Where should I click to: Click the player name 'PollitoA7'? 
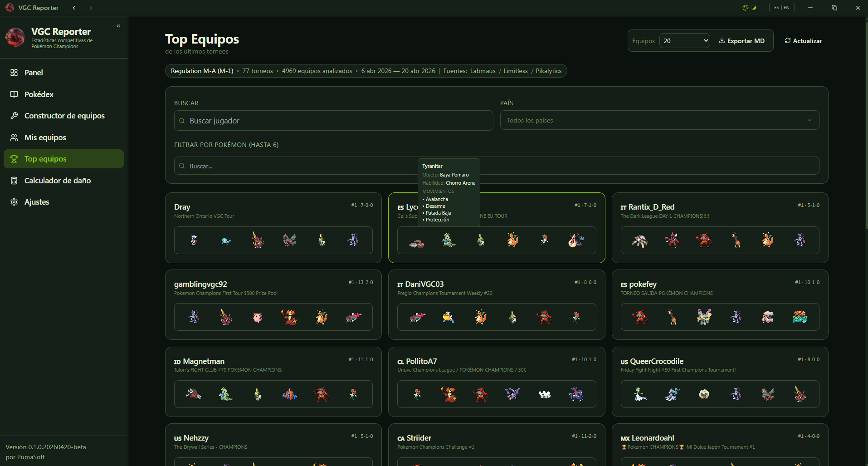pyautogui.click(x=421, y=361)
